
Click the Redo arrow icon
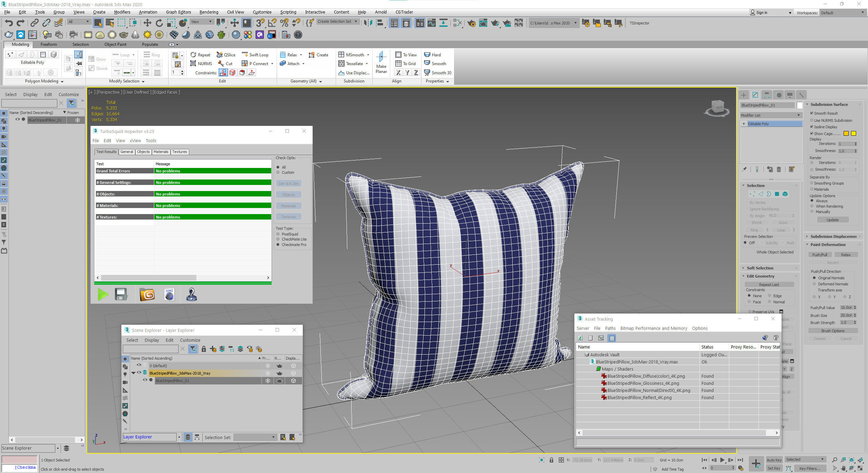(x=21, y=23)
